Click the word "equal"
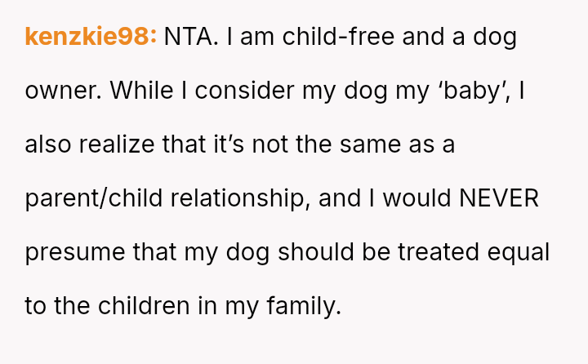588x364 pixels. click(518, 252)
